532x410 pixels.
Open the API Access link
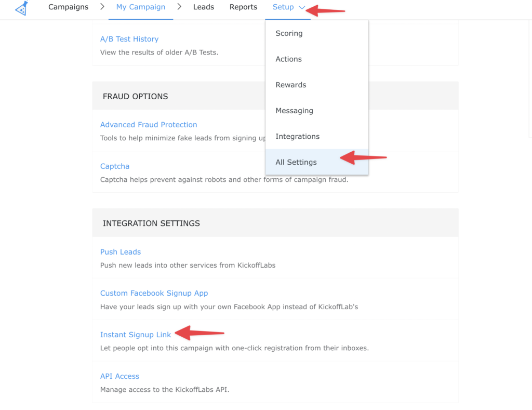pyautogui.click(x=120, y=376)
